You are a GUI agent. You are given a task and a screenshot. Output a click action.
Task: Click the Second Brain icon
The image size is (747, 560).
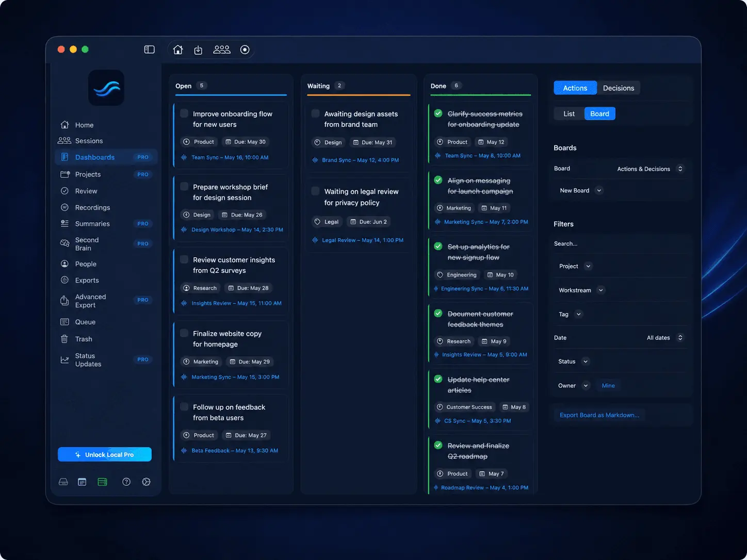tap(64, 243)
